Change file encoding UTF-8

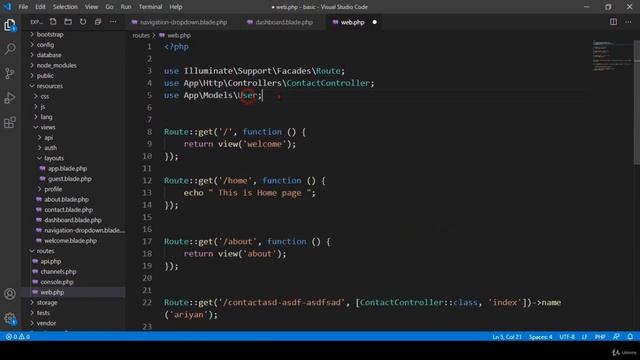pyautogui.click(x=567, y=337)
